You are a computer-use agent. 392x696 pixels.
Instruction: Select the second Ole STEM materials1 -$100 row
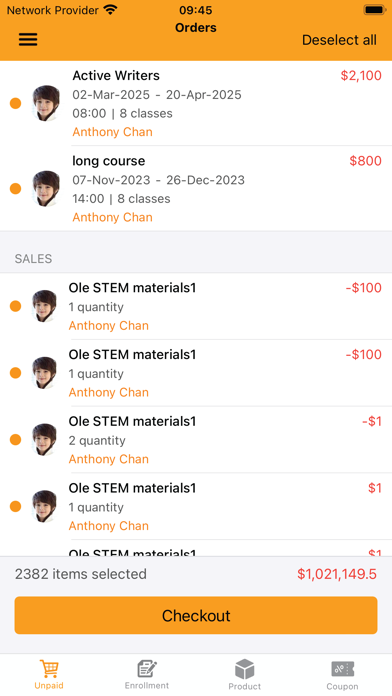[196, 373]
